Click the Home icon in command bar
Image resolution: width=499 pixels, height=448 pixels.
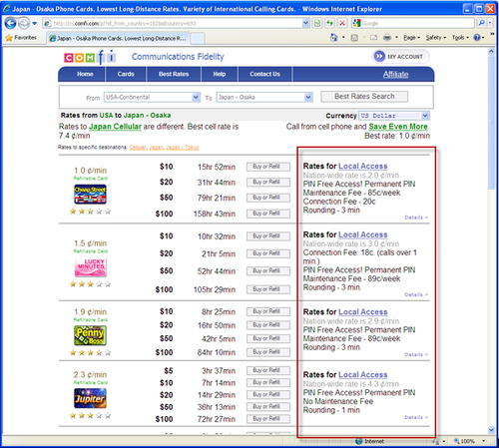click(333, 38)
